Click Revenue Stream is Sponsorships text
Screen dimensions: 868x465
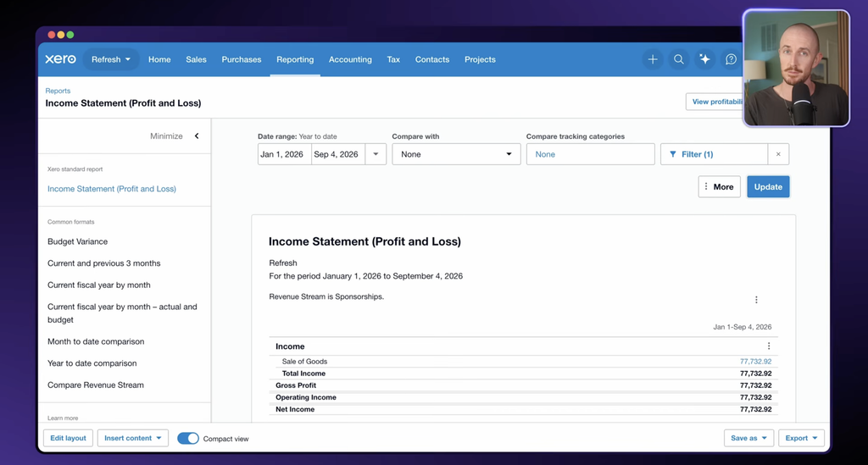[326, 296]
